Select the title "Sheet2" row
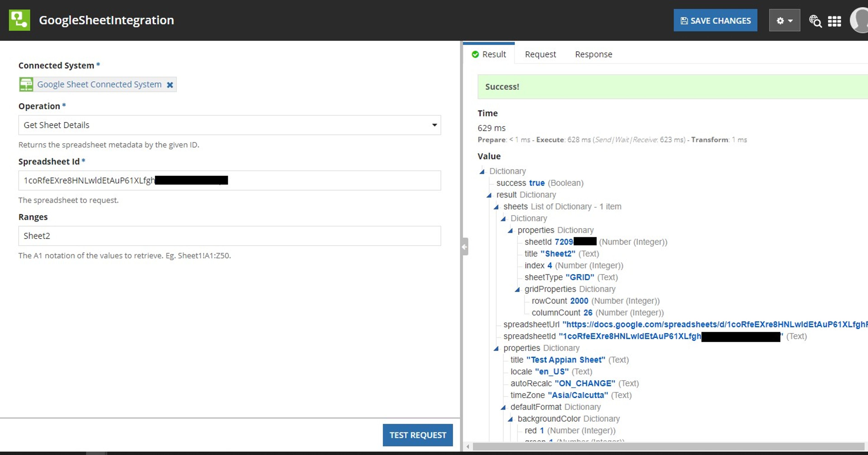Viewport: 868px width, 455px height. 562,254
